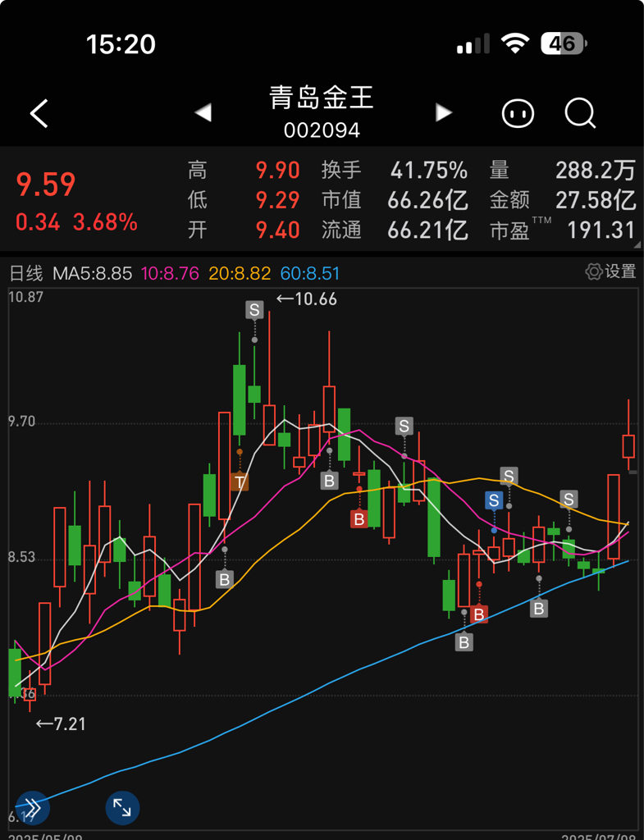Open chart settings 设置 gear

click(x=611, y=272)
